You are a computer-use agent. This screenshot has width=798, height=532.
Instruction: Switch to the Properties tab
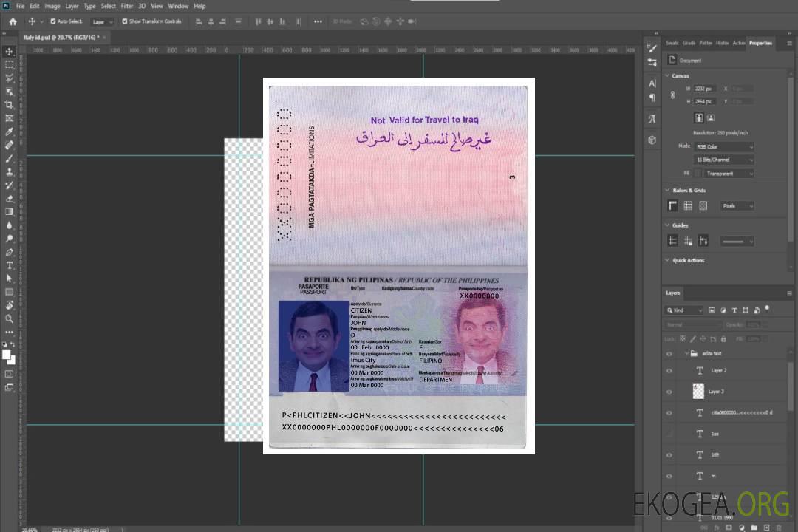click(760, 44)
